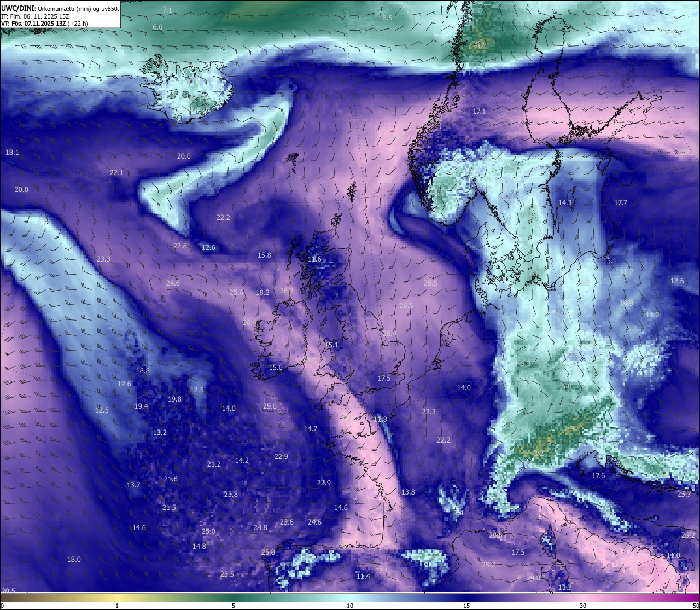This screenshot has height=610, width=700.
Task: Click the 18.0 value label
Action: tap(74, 560)
